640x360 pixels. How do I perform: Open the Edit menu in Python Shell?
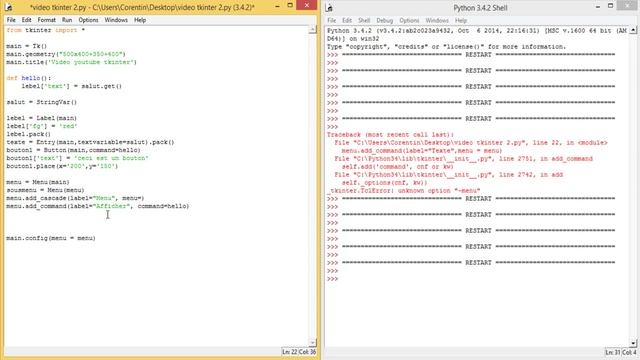(347, 20)
